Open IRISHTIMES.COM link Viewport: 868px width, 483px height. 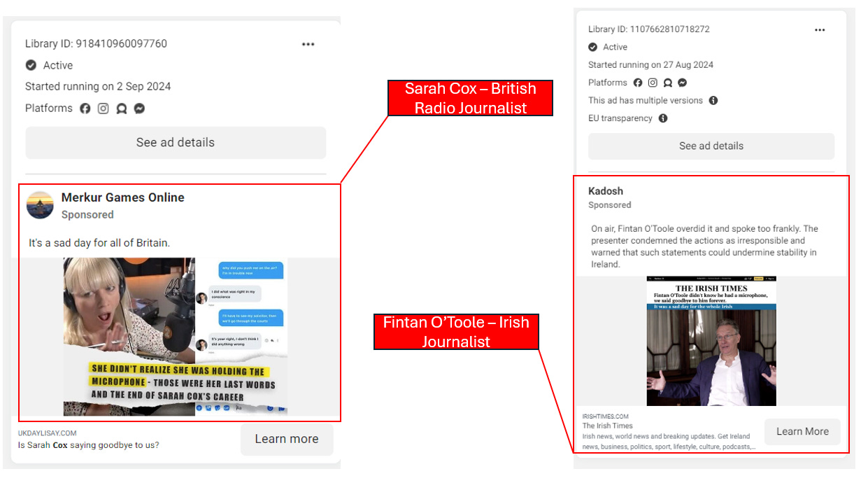coord(606,416)
